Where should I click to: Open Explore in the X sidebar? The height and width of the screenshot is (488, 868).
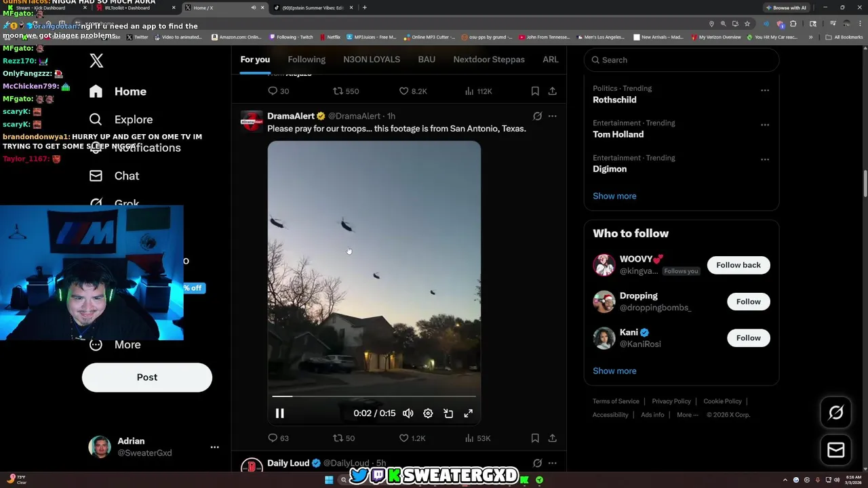tap(121, 119)
